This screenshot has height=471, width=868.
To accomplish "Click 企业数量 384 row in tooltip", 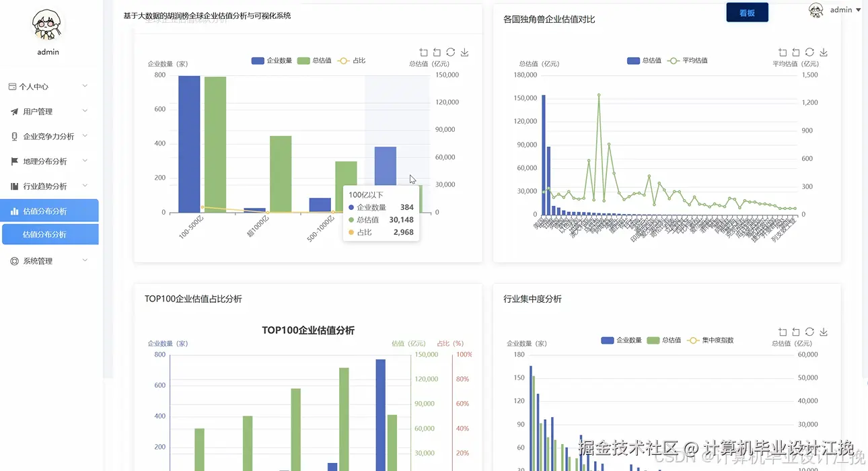I will pos(381,207).
